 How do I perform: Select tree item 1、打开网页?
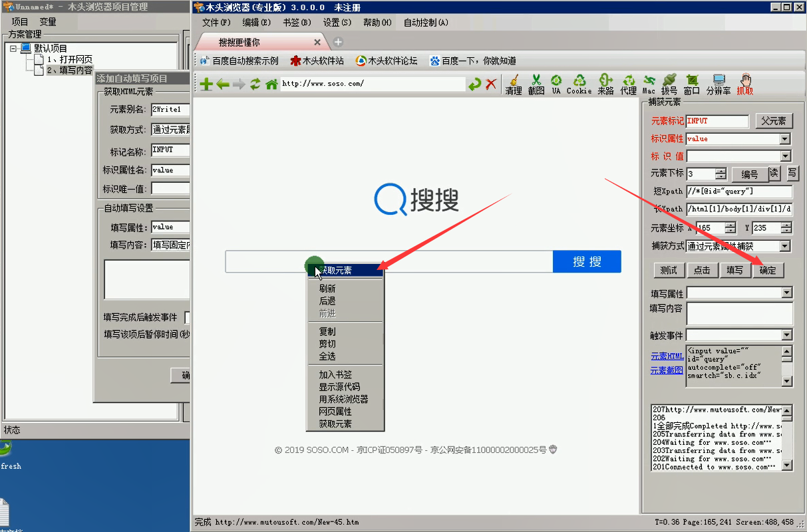[69, 59]
